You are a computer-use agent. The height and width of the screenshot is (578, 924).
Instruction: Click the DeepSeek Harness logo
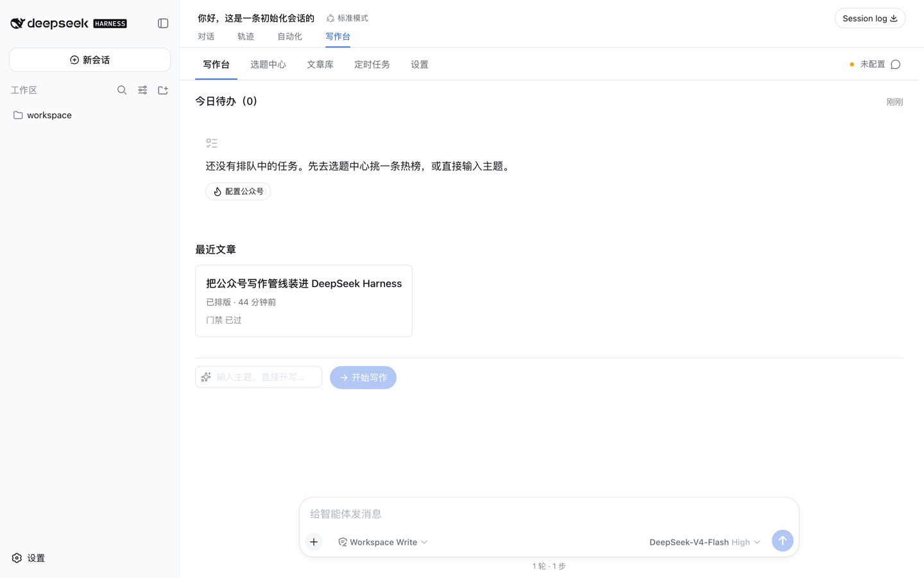click(69, 24)
